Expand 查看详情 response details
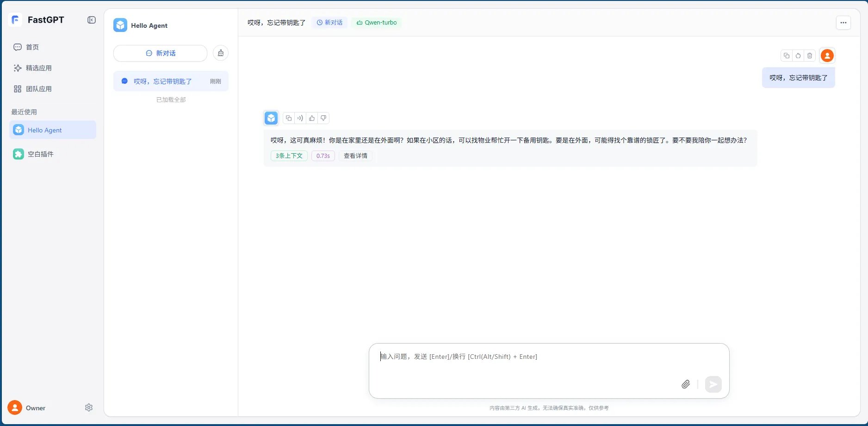The height and width of the screenshot is (426, 868). coord(355,156)
